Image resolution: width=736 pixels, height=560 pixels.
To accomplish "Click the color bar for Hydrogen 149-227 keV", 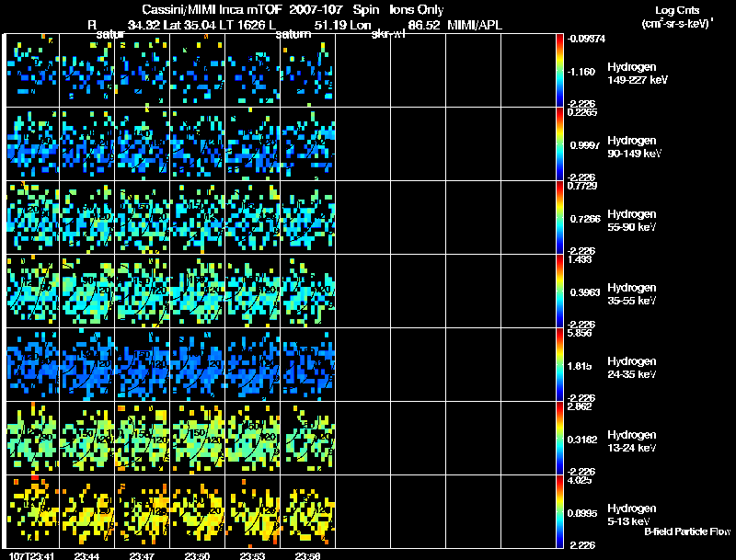I will click(560, 71).
